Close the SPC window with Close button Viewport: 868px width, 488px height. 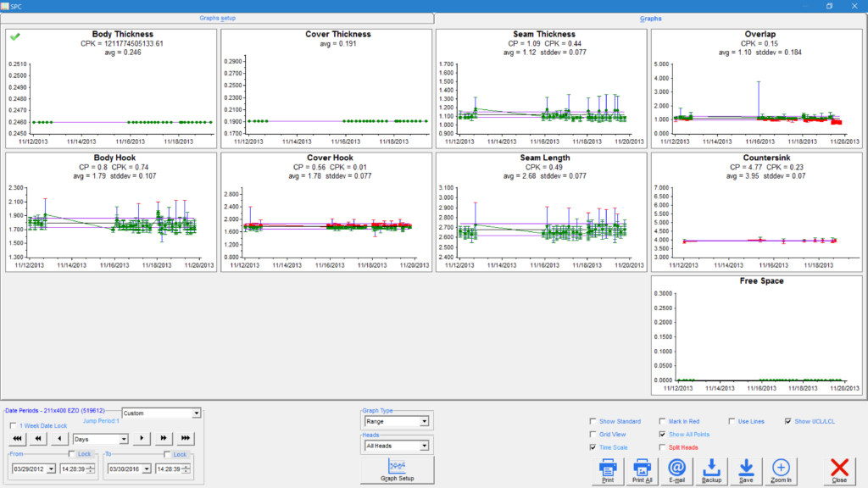(x=839, y=470)
